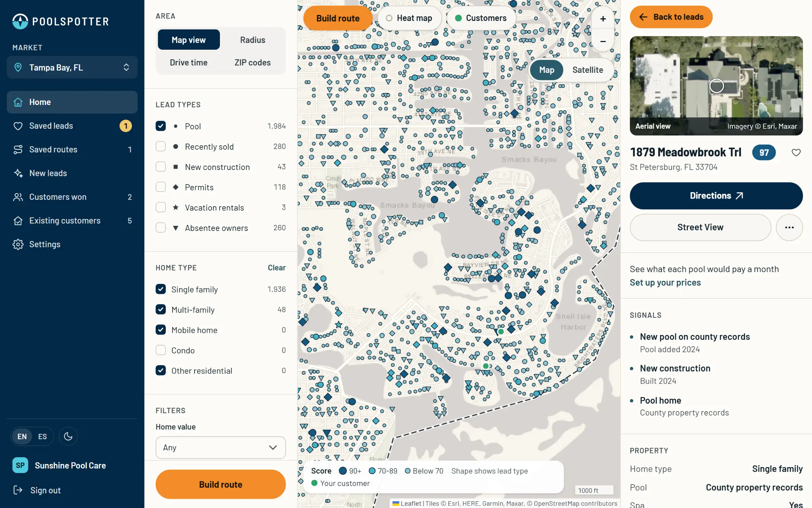Screen dimensions: 812x508
Task: Click the Aerial view property image
Action: coord(716,86)
